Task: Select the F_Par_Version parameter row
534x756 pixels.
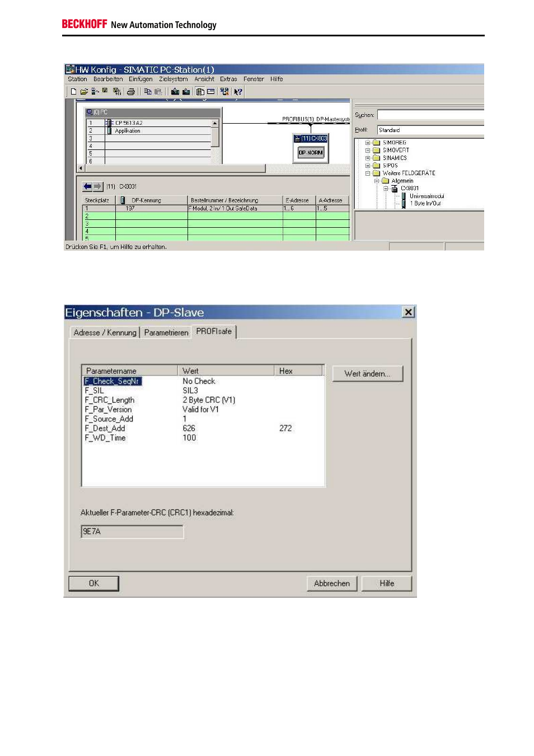Action: click(203, 410)
